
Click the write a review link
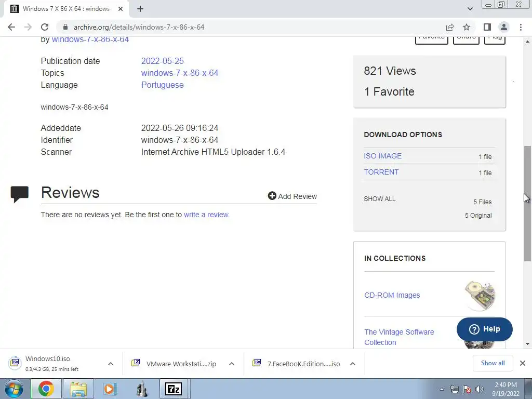pyautogui.click(x=206, y=215)
